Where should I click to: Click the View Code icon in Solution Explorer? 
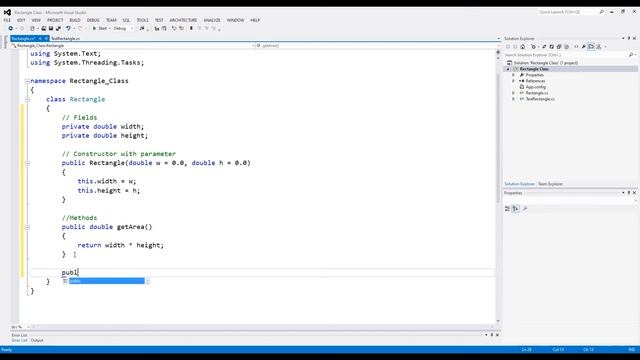point(576,47)
